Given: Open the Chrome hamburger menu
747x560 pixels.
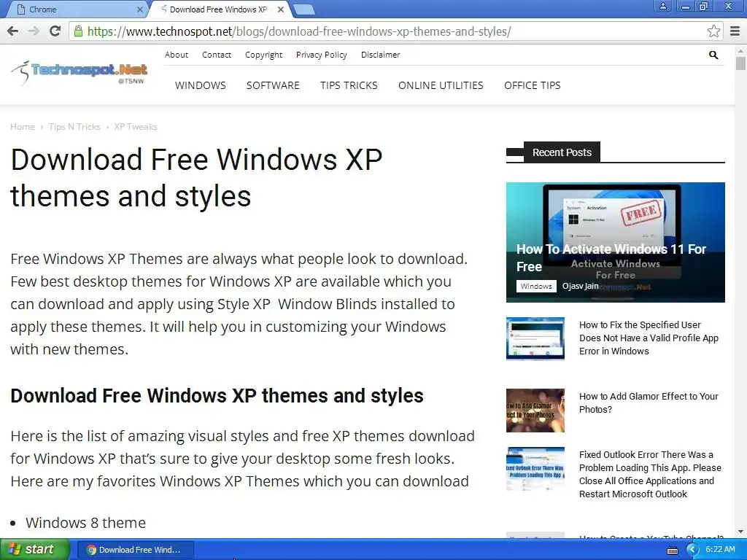Looking at the screenshot, I should [x=735, y=31].
